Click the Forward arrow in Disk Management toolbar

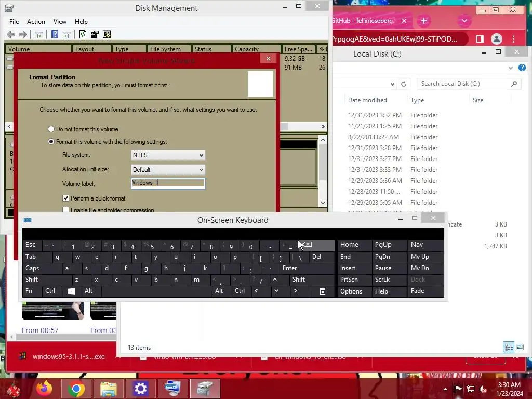(x=23, y=34)
